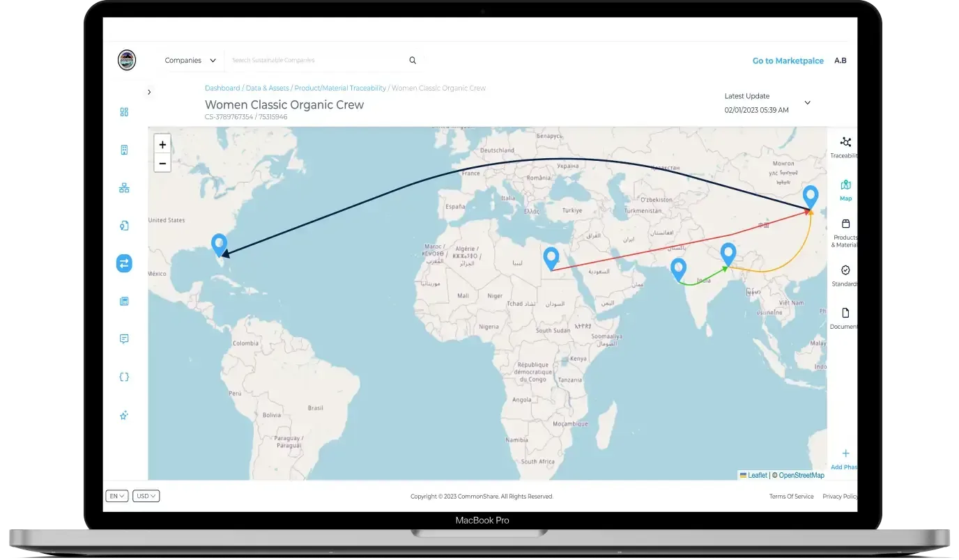Expand the Latest Update chevron
Screen dimensions: 959x560
tap(808, 102)
